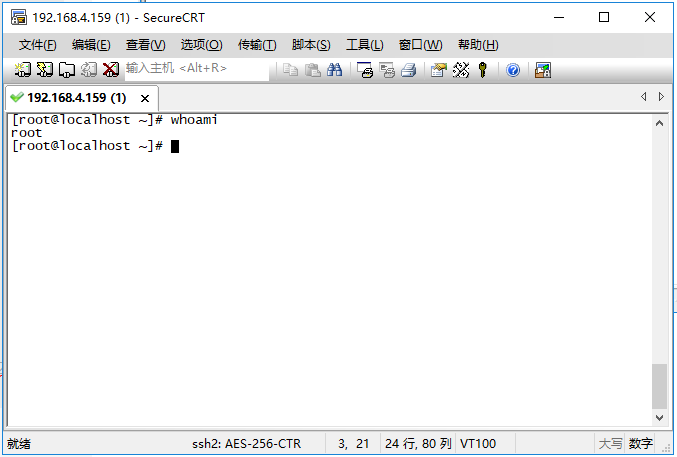Viewport: 677px width, 457px height.
Task: Select the 192.168.4.159 (1) session tab
Action: (x=82, y=98)
